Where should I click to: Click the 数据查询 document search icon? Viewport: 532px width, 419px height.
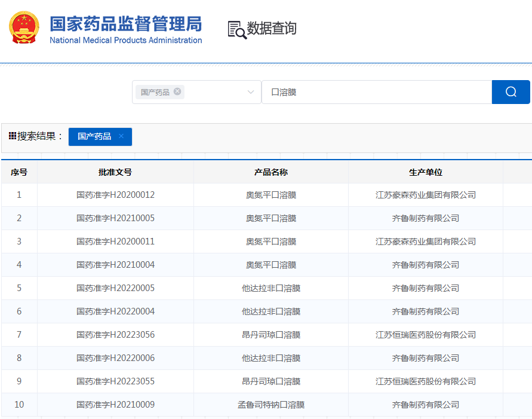click(x=237, y=30)
